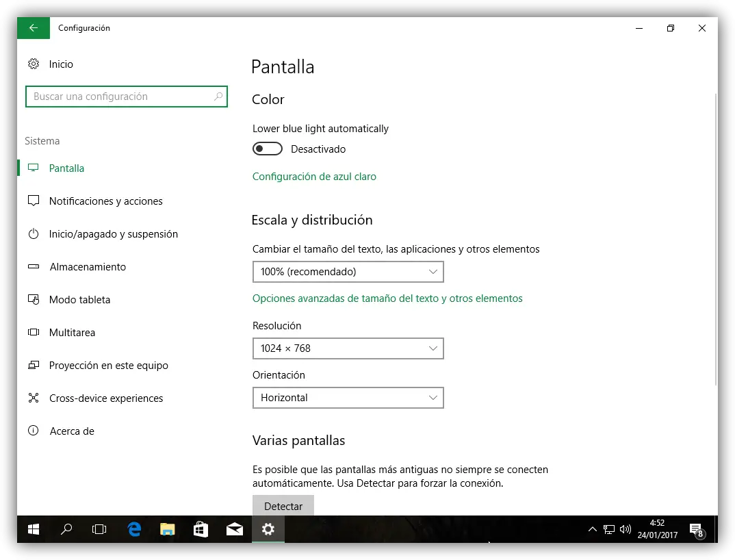735x560 pixels.
Task: Click the Resolución label
Action: (x=277, y=325)
